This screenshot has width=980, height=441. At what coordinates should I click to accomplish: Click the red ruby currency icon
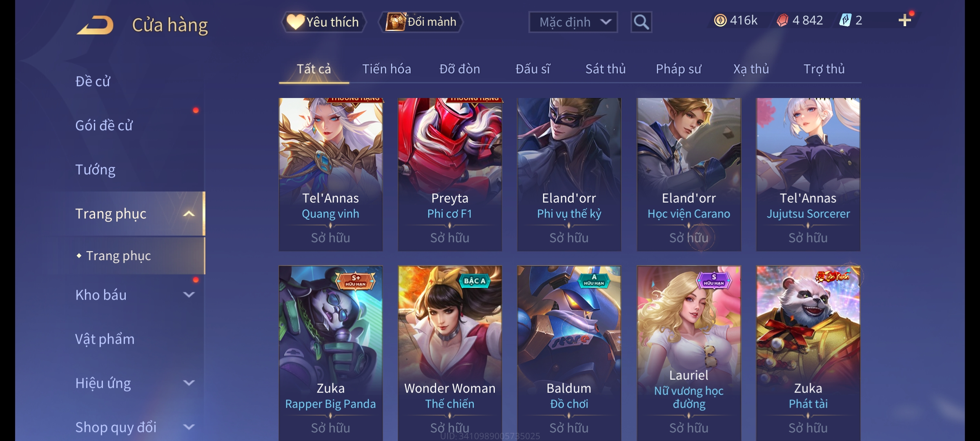(782, 20)
